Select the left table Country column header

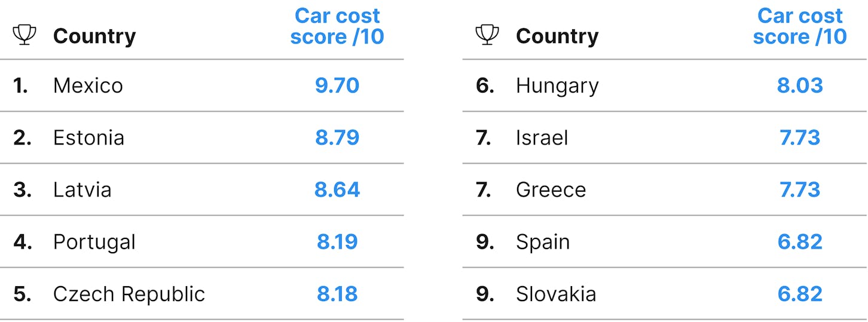pyautogui.click(x=94, y=36)
